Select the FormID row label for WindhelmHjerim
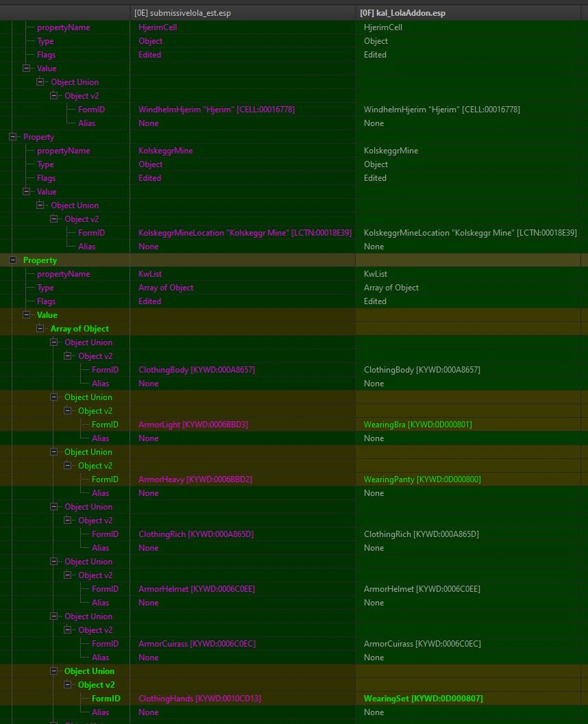 91,110
